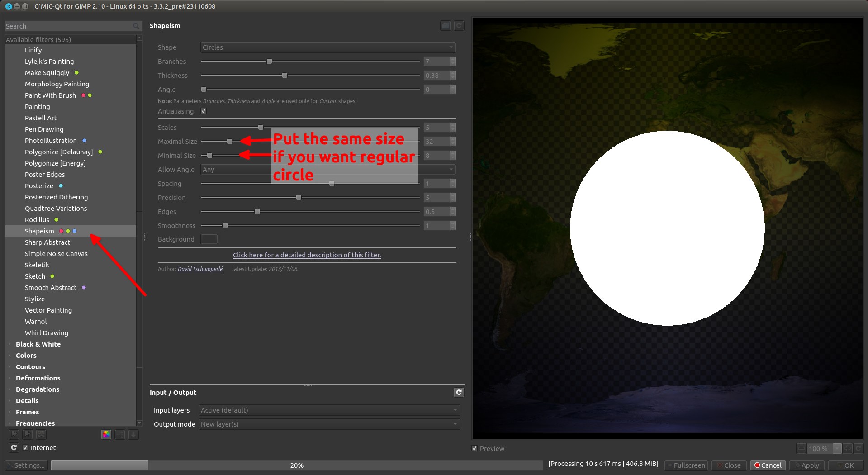Screen dimensions: 868x475
Task: Click the Background color swatch
Action: 209,239
